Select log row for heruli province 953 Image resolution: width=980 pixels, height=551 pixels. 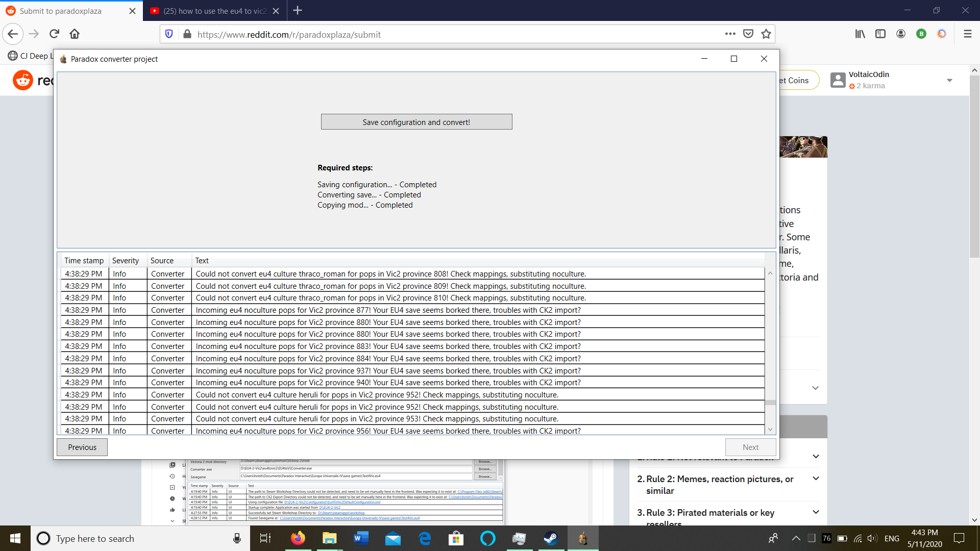[412, 419]
